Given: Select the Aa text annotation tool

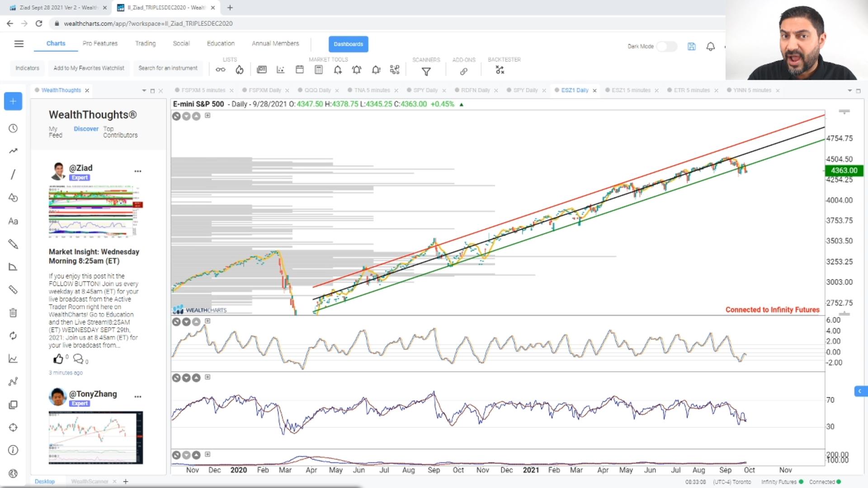Looking at the screenshot, I should pos(13,221).
